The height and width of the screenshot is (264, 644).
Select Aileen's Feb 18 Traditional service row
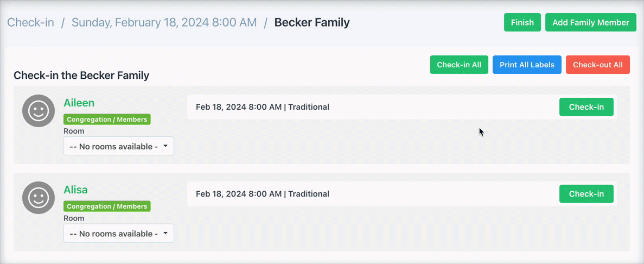[x=263, y=107]
